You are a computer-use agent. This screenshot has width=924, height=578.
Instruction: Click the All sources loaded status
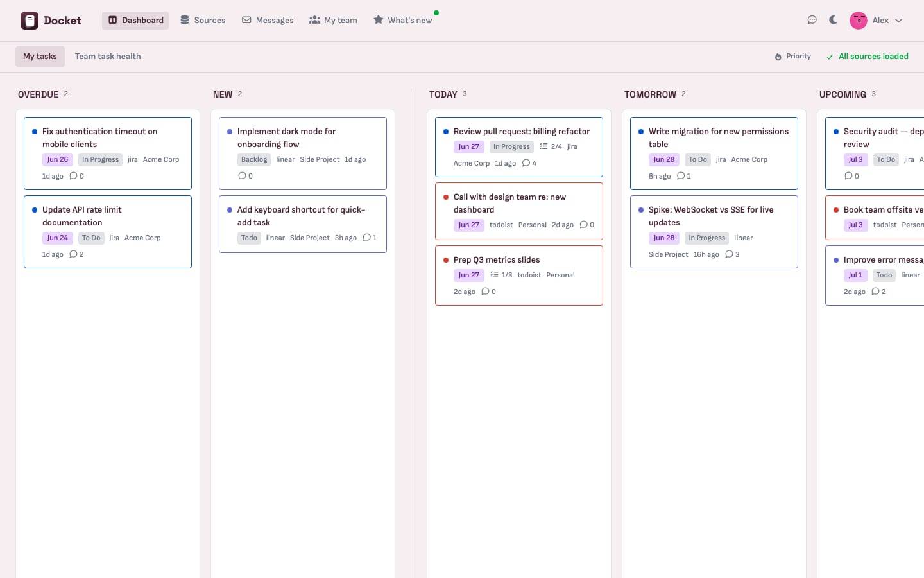(x=868, y=57)
